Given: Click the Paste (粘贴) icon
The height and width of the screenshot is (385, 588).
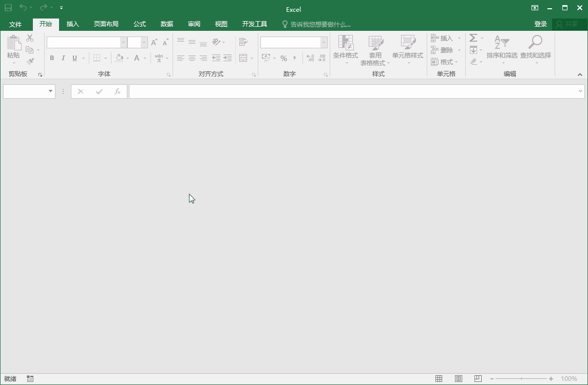Looking at the screenshot, I should 13,46.
